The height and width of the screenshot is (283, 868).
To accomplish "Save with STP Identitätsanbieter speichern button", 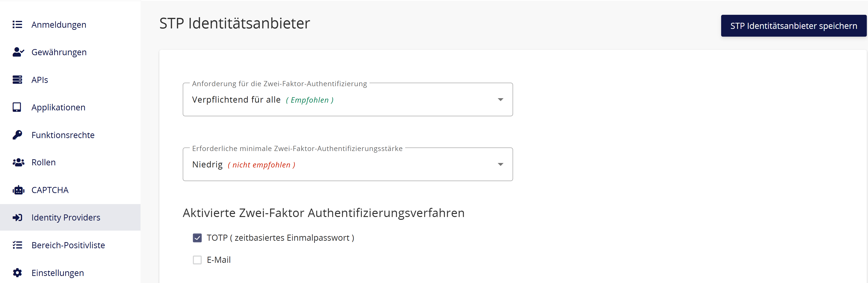I will pos(794,26).
